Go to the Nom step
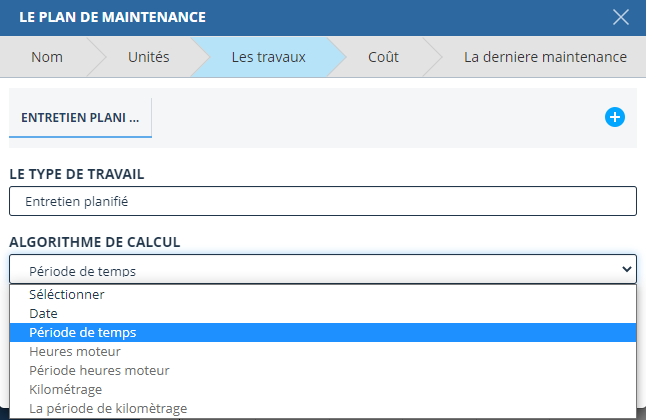 point(47,57)
